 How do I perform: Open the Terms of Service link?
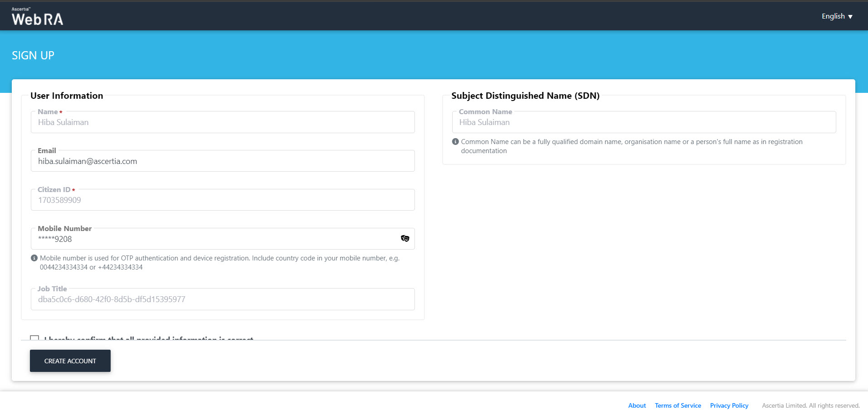click(x=678, y=405)
